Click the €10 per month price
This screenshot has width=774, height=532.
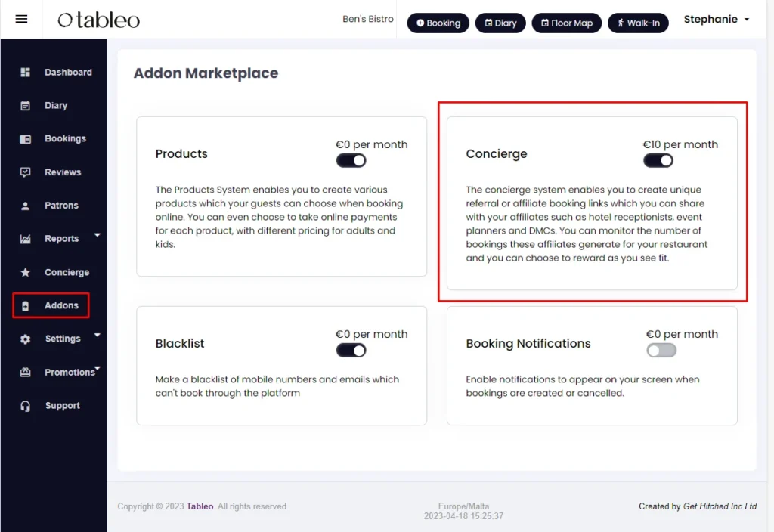[680, 144]
